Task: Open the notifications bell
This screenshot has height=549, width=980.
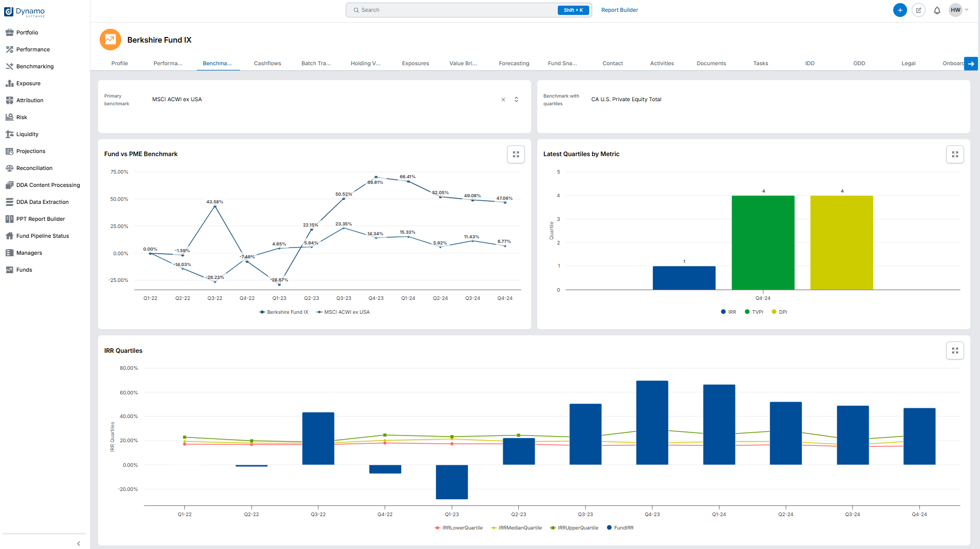Action: click(x=937, y=10)
